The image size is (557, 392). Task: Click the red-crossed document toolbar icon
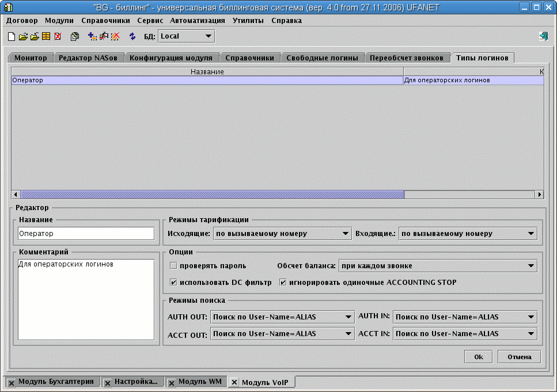coord(58,36)
